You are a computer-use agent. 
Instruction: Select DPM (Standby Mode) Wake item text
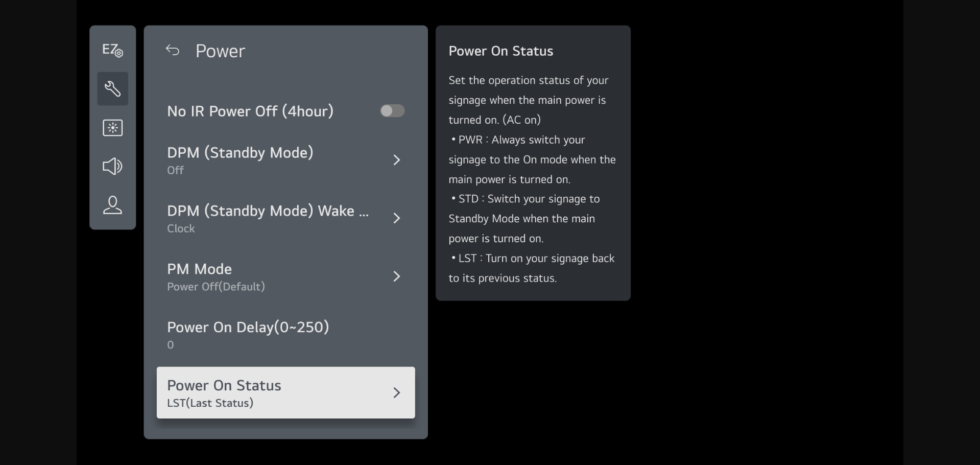268,211
